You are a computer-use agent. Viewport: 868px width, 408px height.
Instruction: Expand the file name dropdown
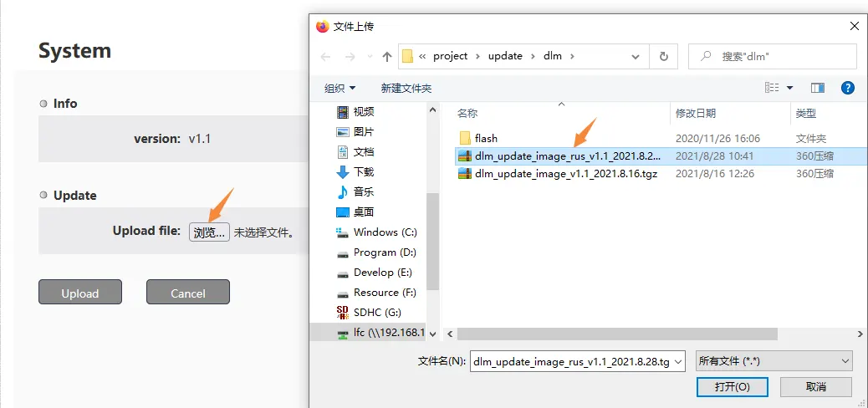pos(679,361)
